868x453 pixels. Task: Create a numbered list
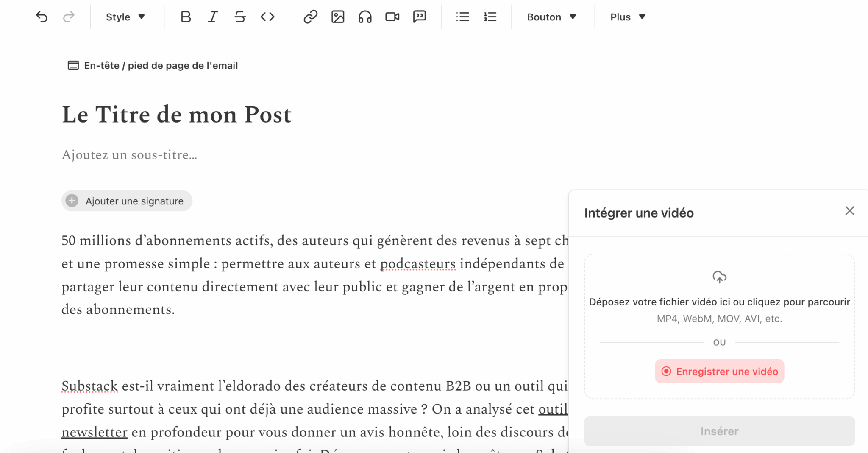tap(490, 17)
